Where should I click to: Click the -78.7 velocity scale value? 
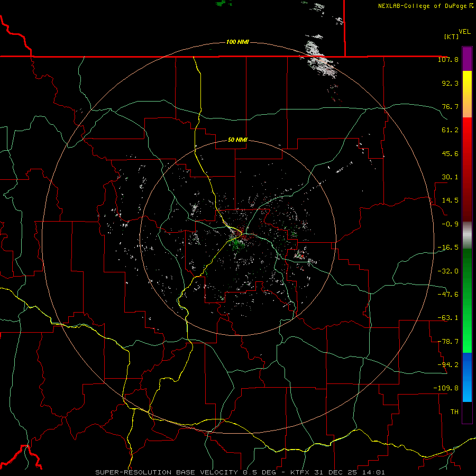click(448, 342)
